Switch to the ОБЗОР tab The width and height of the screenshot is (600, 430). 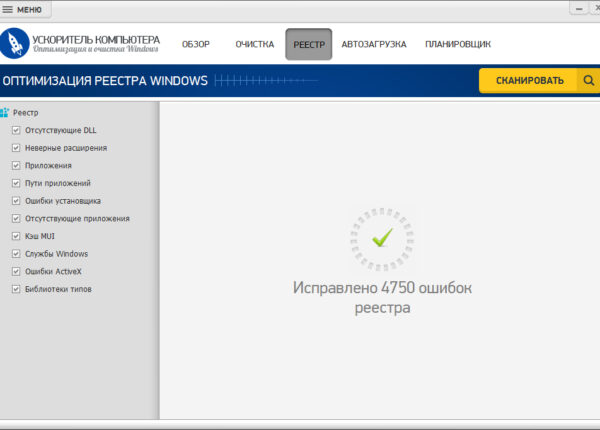pos(196,45)
